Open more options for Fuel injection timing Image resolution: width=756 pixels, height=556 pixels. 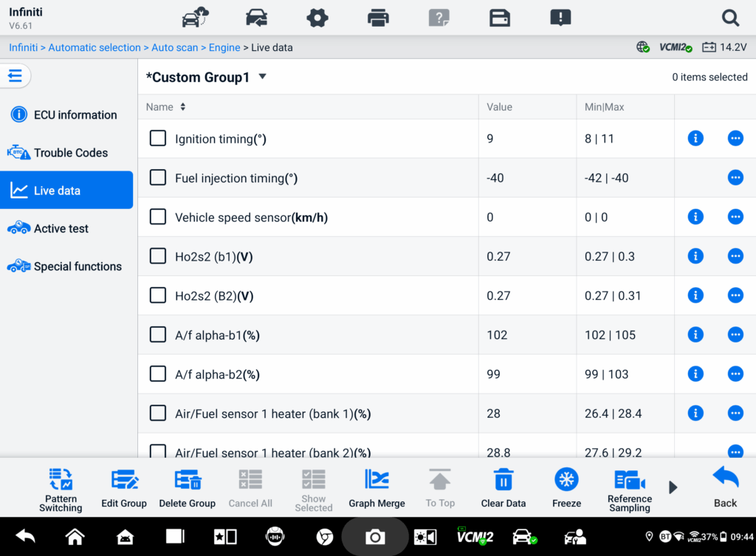[735, 177]
